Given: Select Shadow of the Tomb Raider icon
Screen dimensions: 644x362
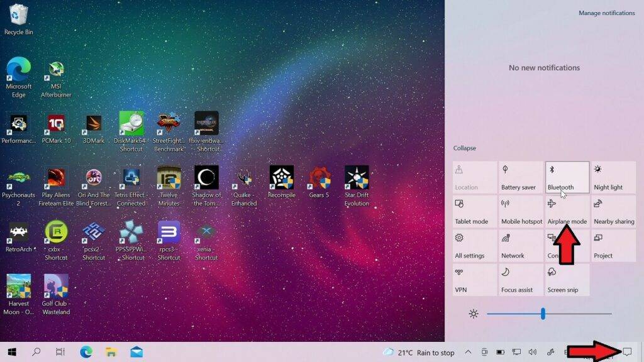Looking at the screenshot, I should 206,186.
